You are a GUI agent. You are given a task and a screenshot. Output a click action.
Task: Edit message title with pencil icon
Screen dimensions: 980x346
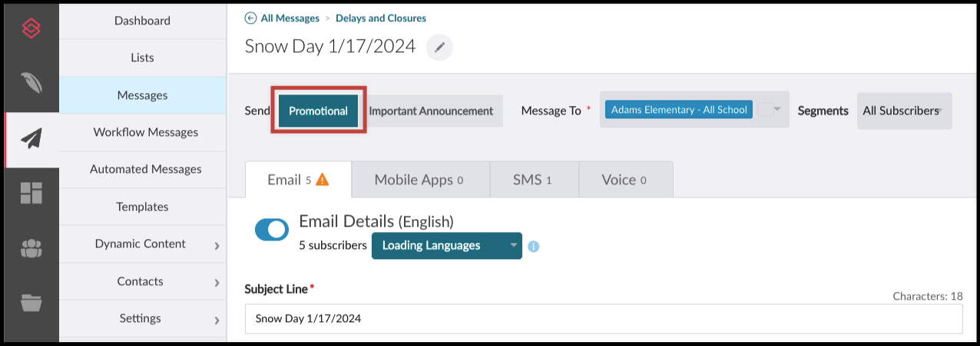click(439, 47)
